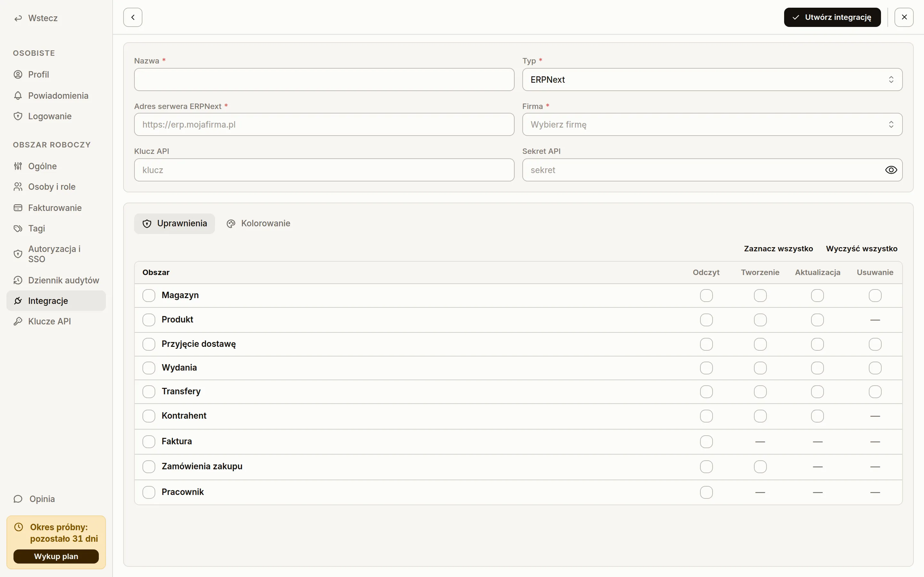Click the Tagi tag icon
924x577 pixels.
[18, 228]
